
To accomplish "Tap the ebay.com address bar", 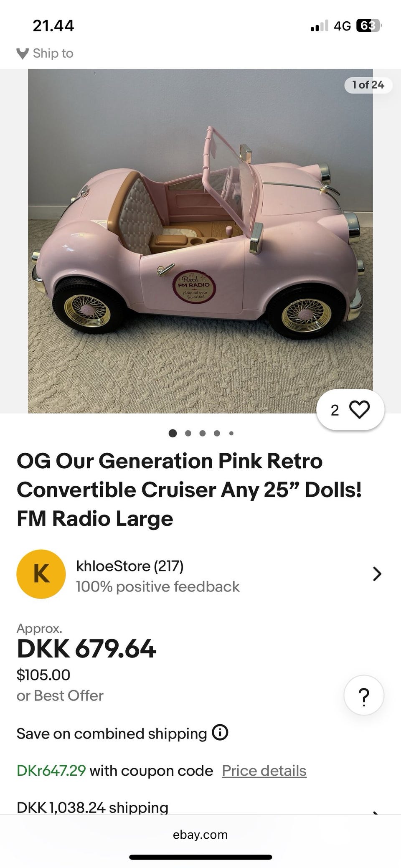I will [x=200, y=835].
